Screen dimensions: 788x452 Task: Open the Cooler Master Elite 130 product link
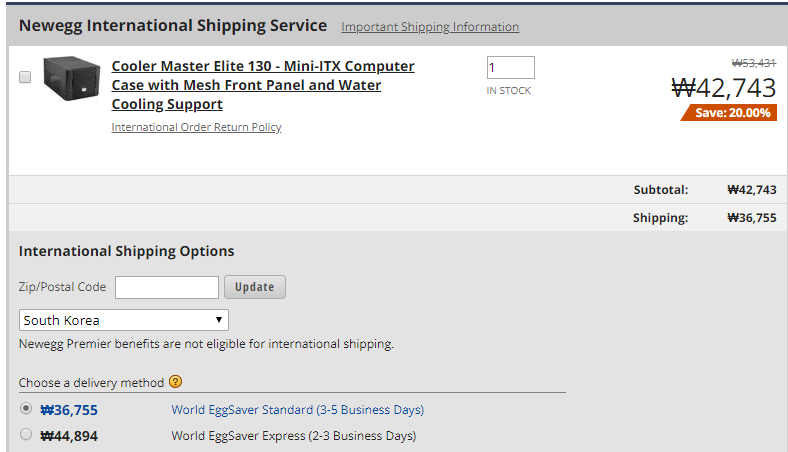pyautogui.click(x=263, y=85)
